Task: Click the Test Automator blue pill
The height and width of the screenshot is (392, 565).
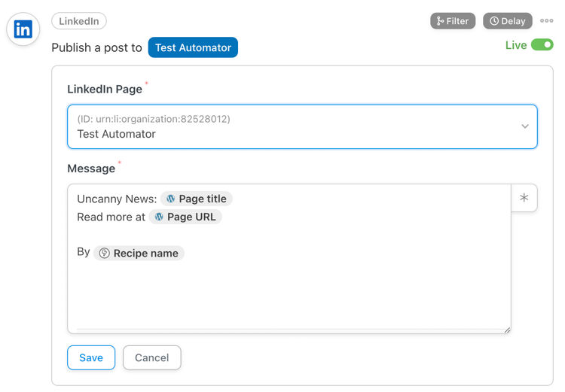Action: [x=193, y=47]
